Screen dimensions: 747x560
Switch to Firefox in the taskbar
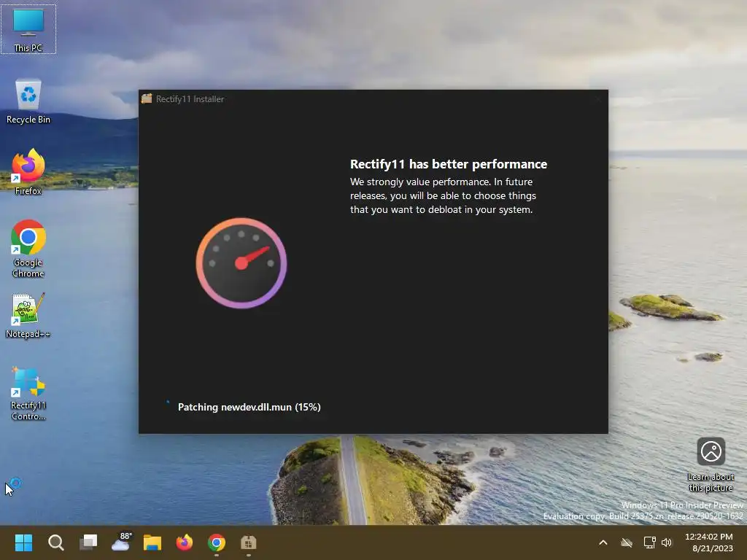tap(185, 542)
